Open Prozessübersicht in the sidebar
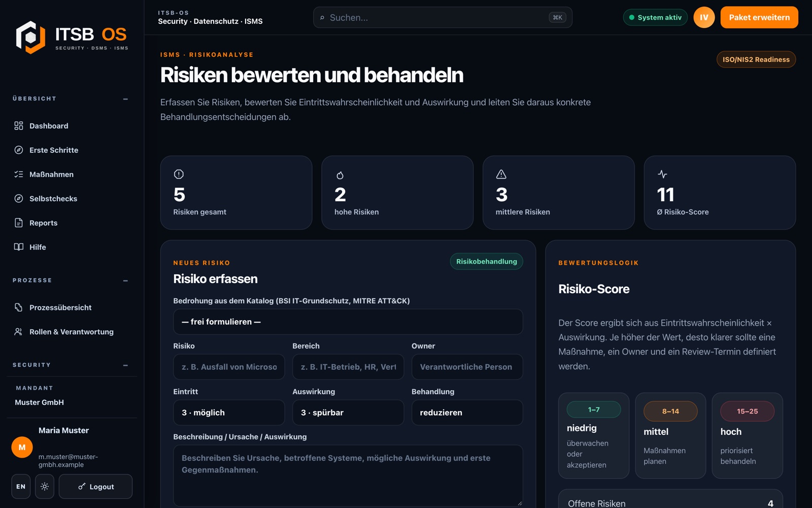The width and height of the screenshot is (812, 508). (72, 307)
